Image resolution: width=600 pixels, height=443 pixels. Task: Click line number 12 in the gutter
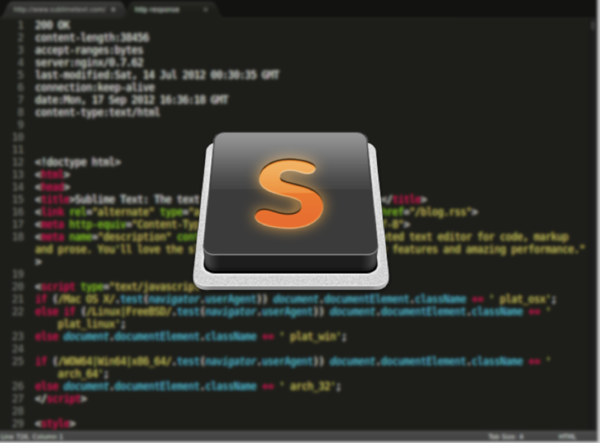[18, 162]
